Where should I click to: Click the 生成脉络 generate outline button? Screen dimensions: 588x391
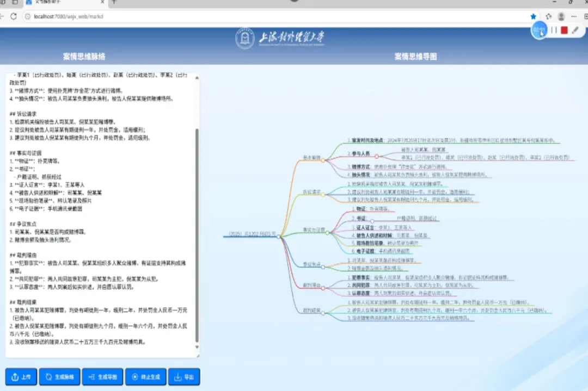click(60, 377)
